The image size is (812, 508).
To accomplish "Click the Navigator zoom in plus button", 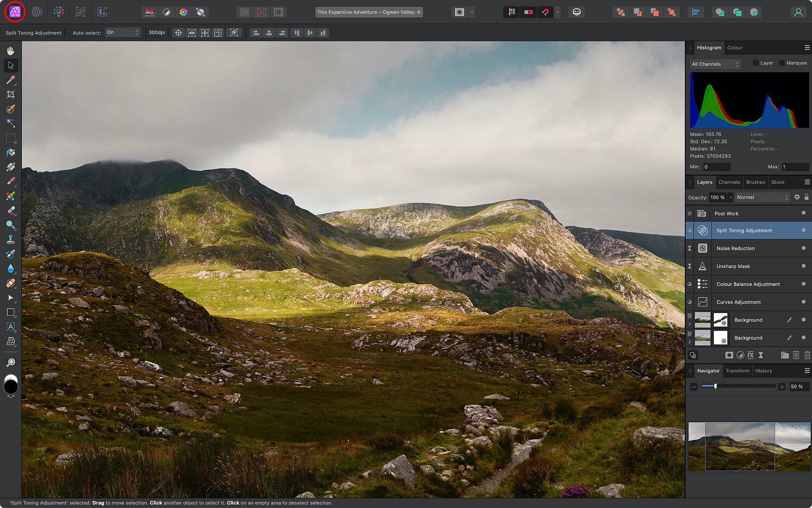I will pos(782,387).
